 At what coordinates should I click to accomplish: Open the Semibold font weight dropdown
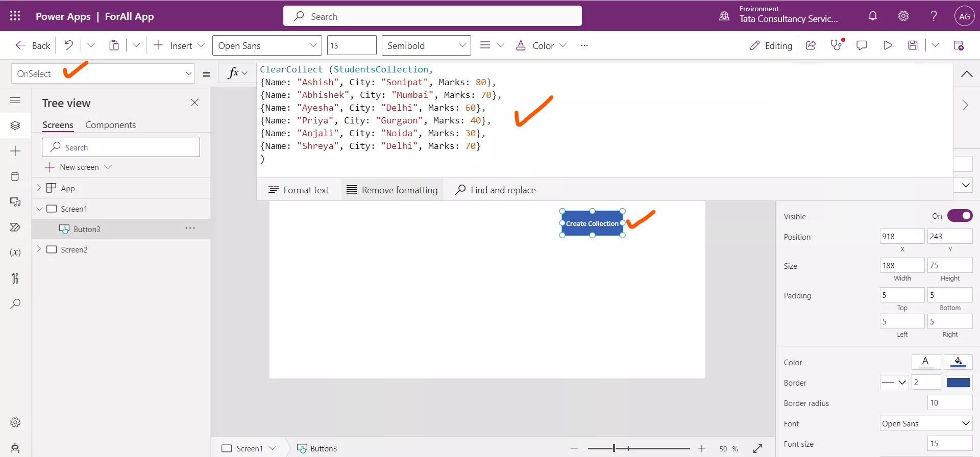pyautogui.click(x=426, y=45)
